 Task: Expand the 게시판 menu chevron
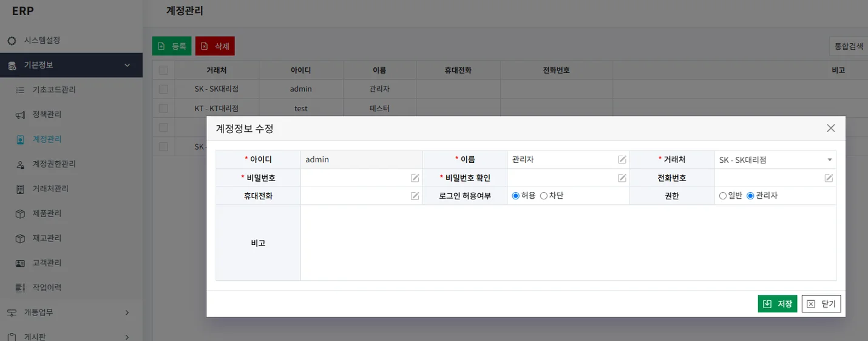tap(127, 337)
